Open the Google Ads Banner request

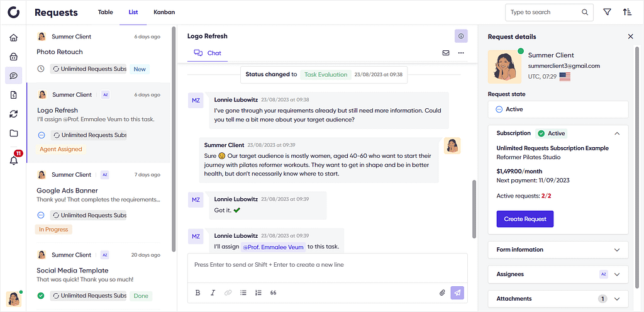point(67,191)
